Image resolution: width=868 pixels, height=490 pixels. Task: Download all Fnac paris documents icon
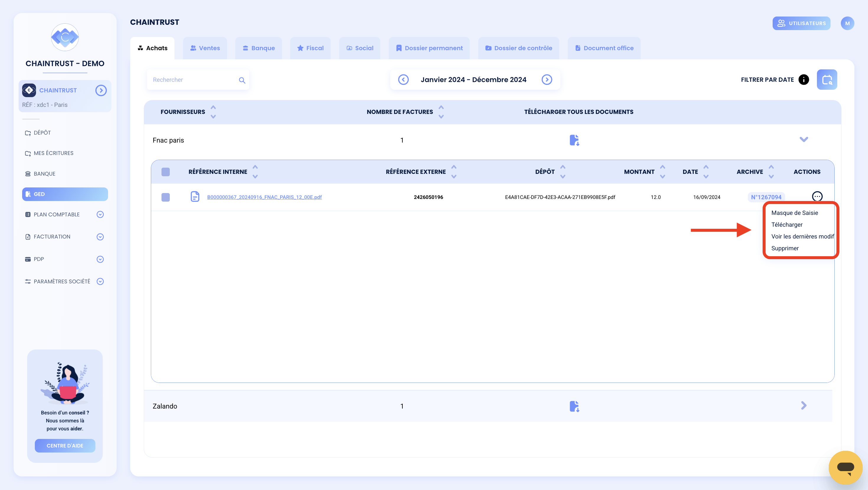[x=574, y=140]
